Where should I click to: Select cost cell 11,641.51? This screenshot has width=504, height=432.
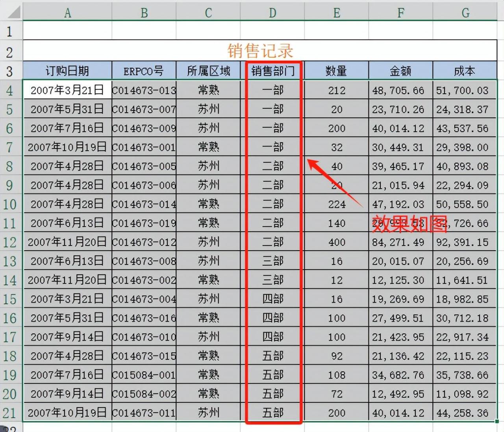[465, 279]
